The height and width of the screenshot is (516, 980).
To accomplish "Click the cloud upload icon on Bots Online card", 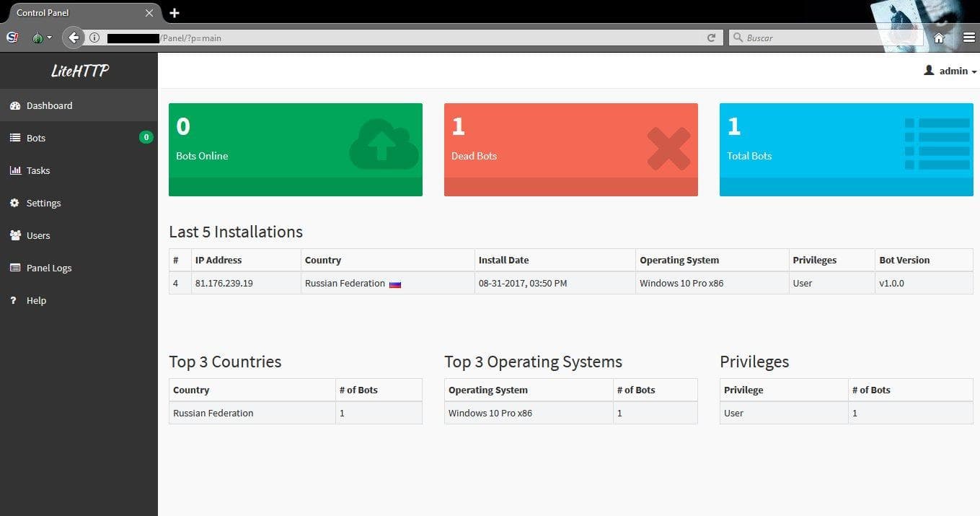I will [x=383, y=143].
